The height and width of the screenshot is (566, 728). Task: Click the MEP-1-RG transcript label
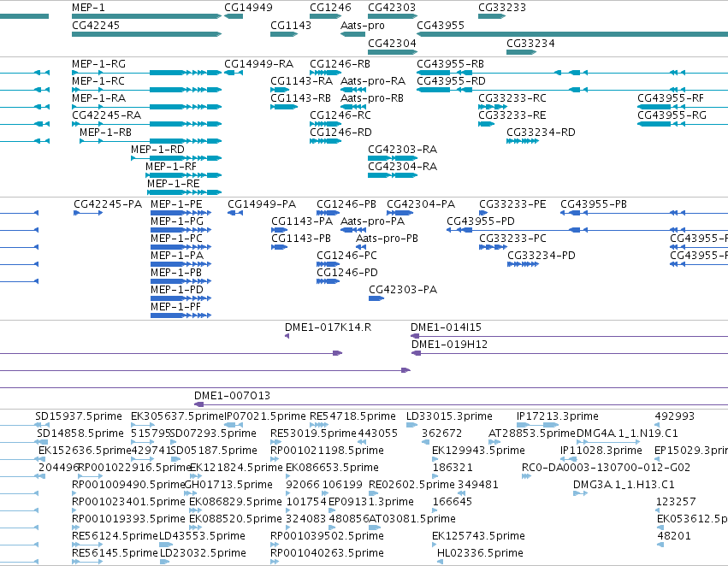[x=99, y=63]
